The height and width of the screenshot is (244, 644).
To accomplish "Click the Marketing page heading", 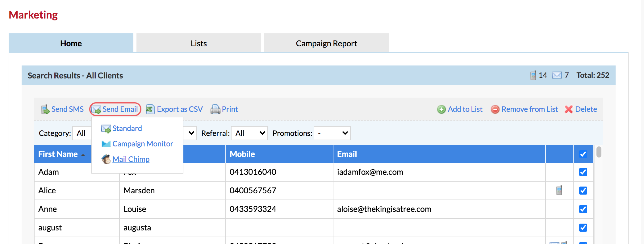I will 33,15.
